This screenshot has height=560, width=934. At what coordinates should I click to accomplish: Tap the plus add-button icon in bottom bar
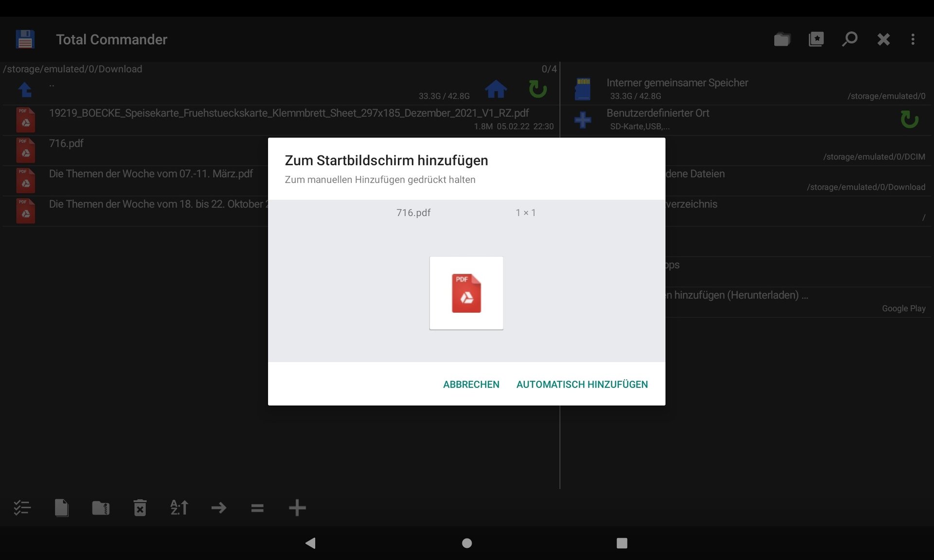point(297,508)
